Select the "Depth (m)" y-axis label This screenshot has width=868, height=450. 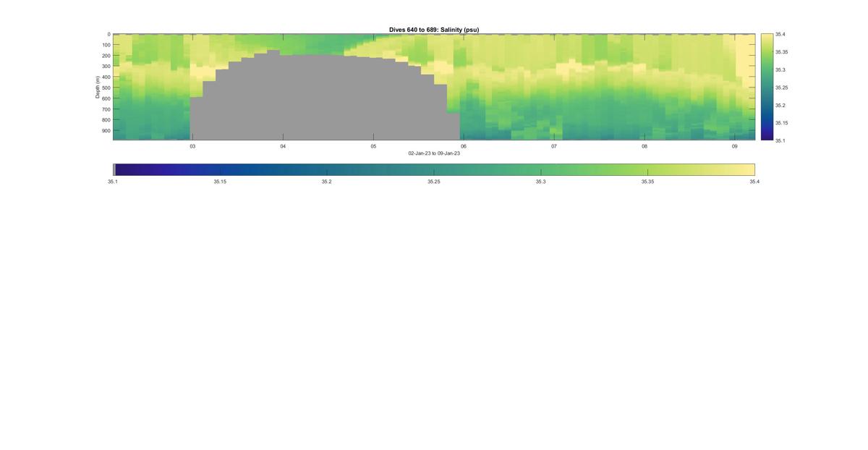(x=97, y=87)
